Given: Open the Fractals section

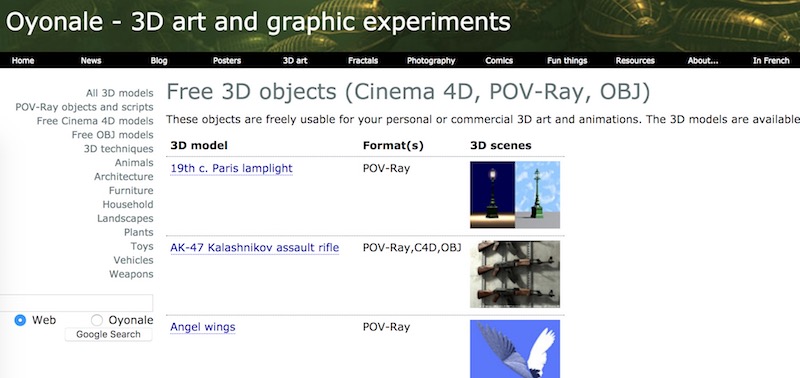Looking at the screenshot, I should (x=363, y=60).
